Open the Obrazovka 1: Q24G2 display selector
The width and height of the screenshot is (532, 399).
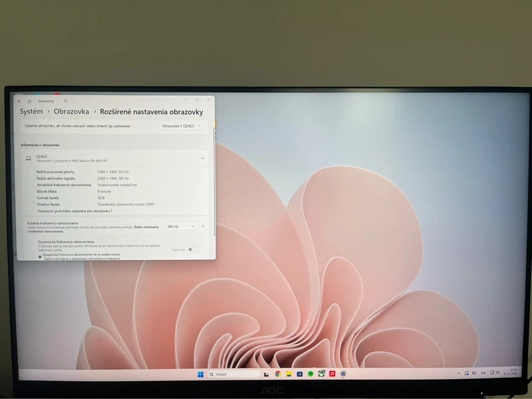(x=180, y=126)
